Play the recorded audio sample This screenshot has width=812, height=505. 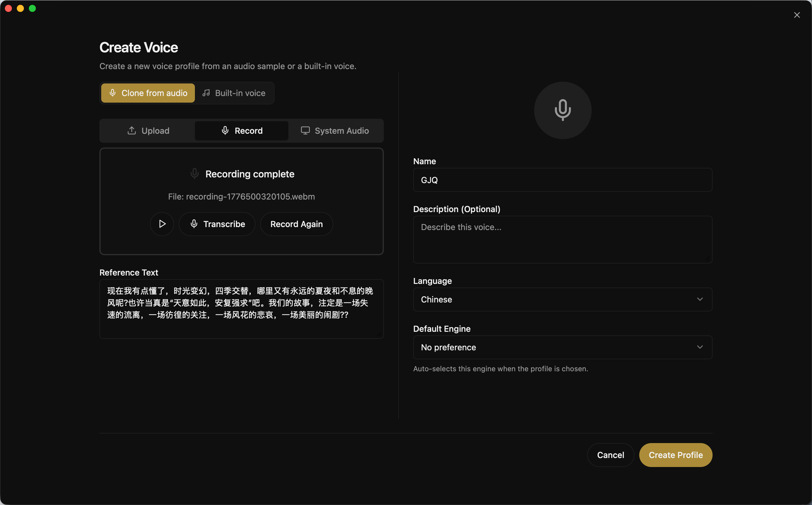[162, 224]
